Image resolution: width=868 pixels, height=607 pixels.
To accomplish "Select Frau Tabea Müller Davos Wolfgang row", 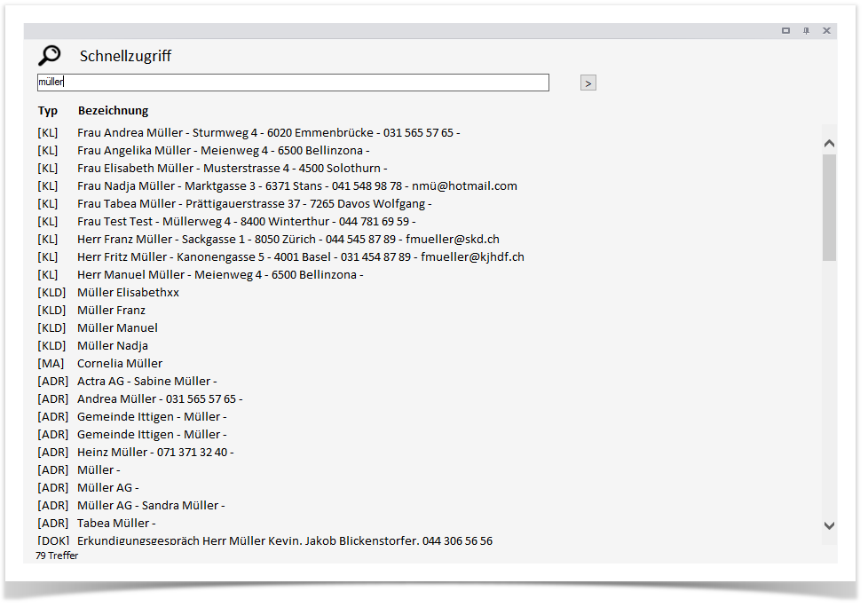I will 254,203.
